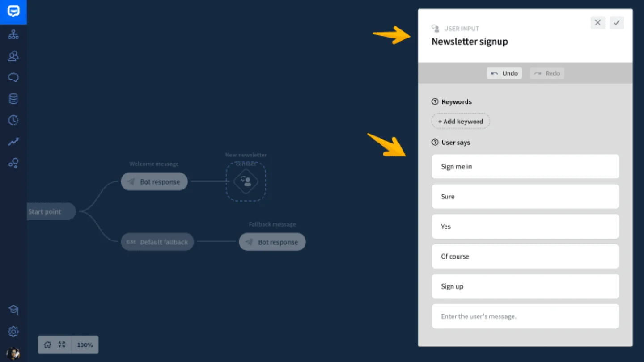Viewport: 644px width, 362px height.
Task: Open the academy graduation cap icon
Action: click(13, 310)
